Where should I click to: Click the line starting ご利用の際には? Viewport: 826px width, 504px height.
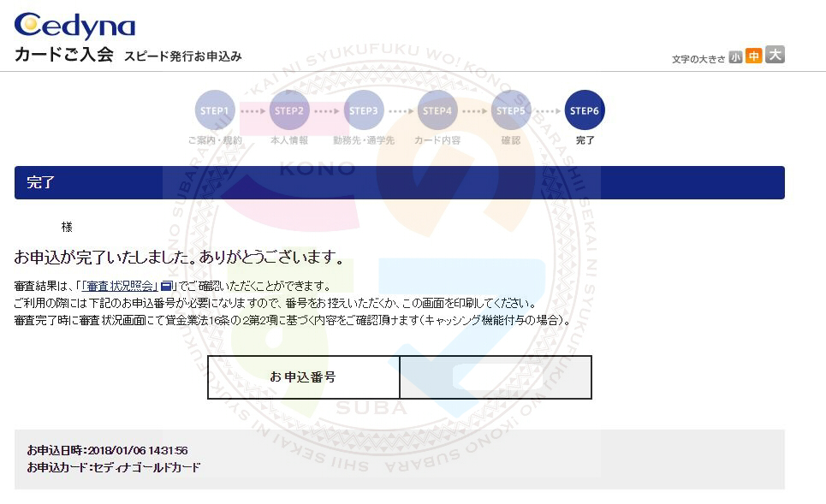coord(276,304)
